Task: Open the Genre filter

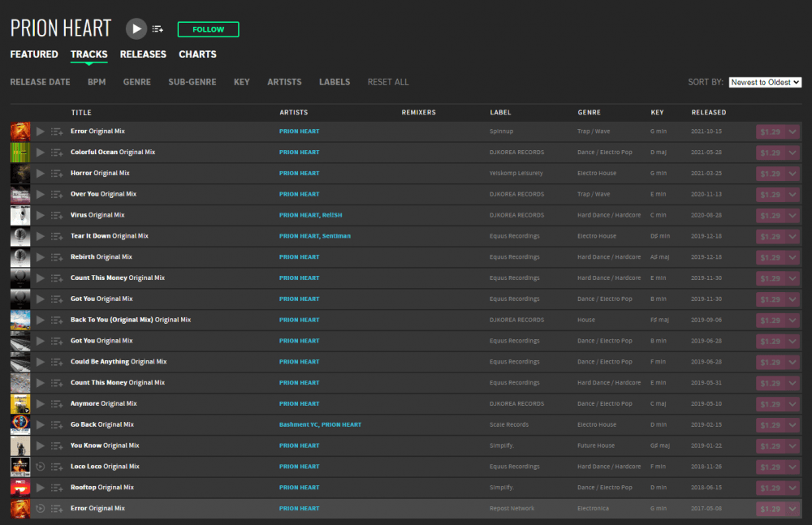Action: (x=136, y=82)
